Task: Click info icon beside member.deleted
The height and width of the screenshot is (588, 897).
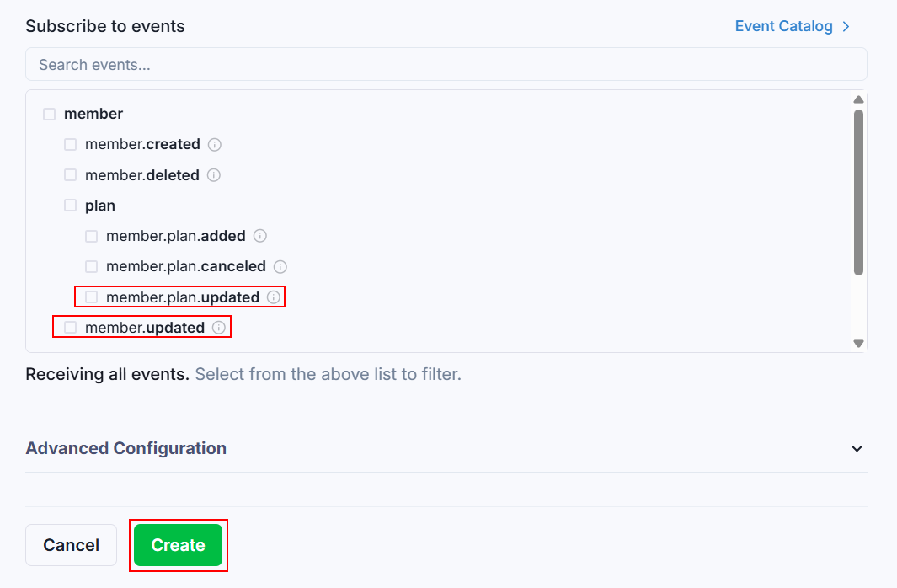Action: tap(214, 175)
